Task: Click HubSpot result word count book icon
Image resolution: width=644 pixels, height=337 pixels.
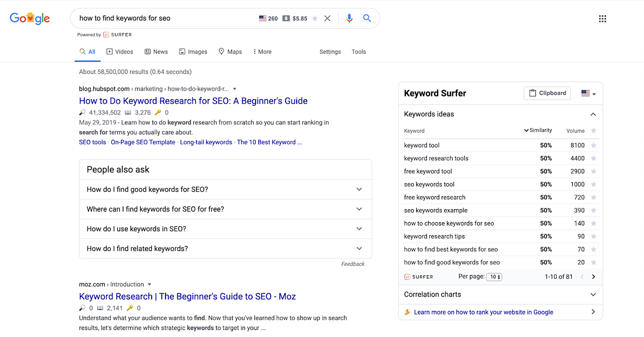Action: click(x=128, y=112)
